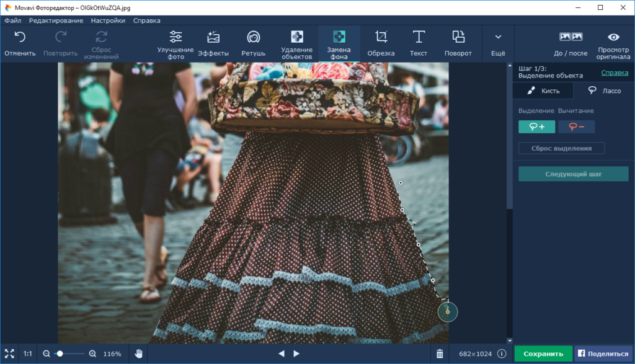Screen dimensions: 635x364
Task: Select the Ретушь tool
Action: (x=253, y=43)
